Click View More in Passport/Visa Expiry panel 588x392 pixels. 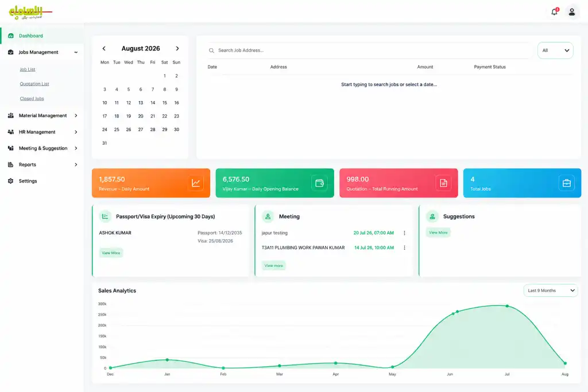pos(111,253)
